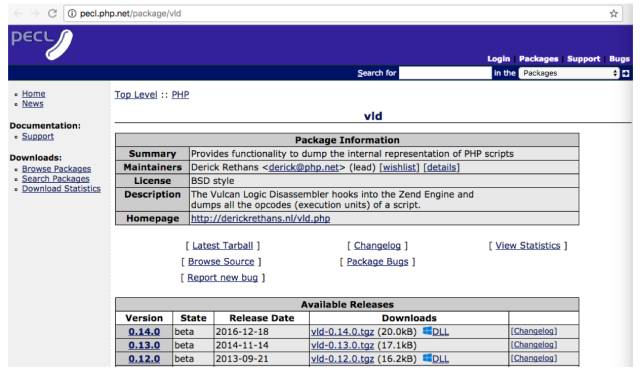Image resolution: width=640 pixels, height=373 pixels.
Task: Click the PECL logo
Action: click(x=42, y=44)
